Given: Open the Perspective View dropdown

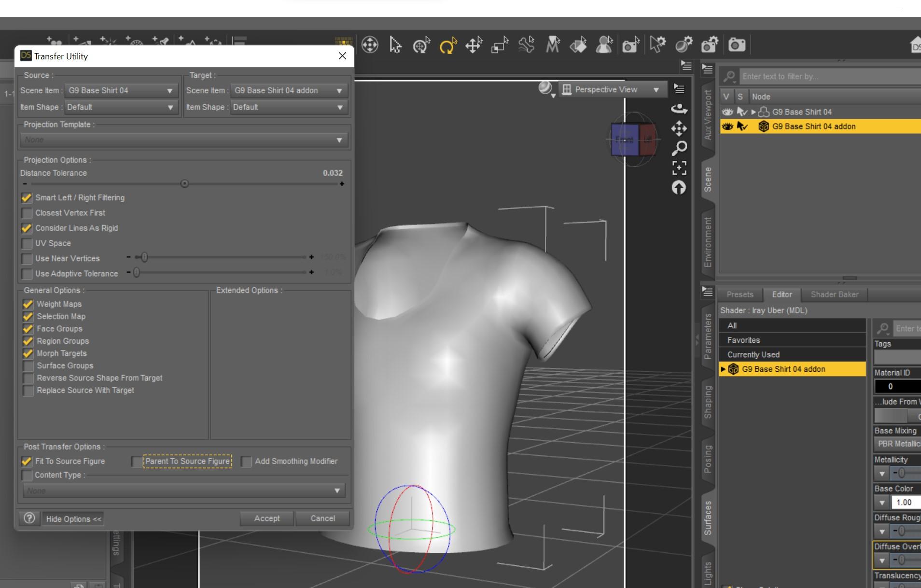Looking at the screenshot, I should click(x=612, y=90).
